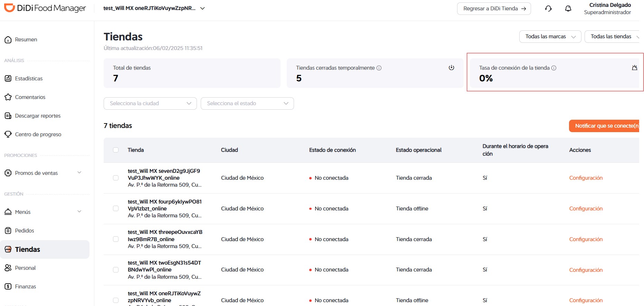
Task: Click info icon beside Tiendas cerradas temporalmente
Action: coord(379,68)
